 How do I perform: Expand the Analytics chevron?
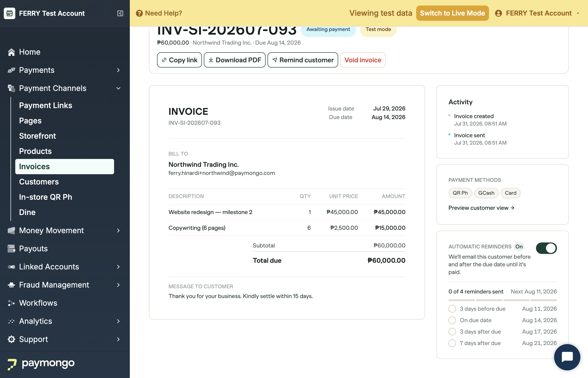(118, 321)
